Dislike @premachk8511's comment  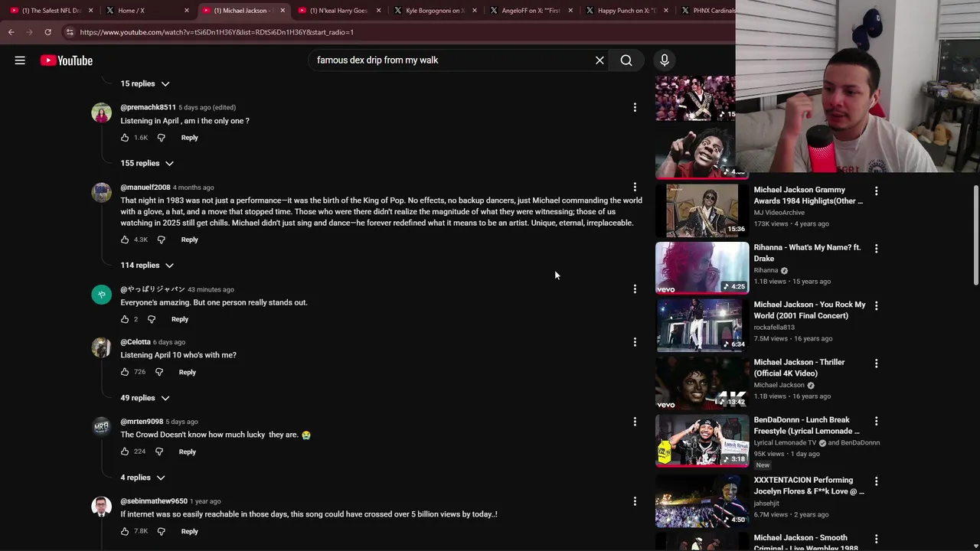[x=161, y=138]
